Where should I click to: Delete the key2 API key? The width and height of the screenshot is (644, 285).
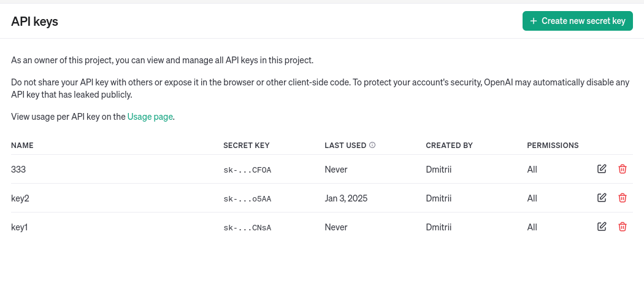(x=623, y=198)
